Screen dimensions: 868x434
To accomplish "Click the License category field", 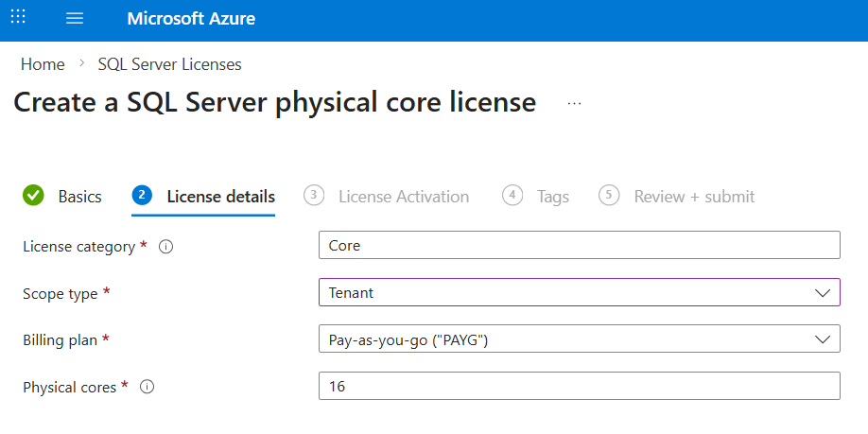I will click(579, 245).
